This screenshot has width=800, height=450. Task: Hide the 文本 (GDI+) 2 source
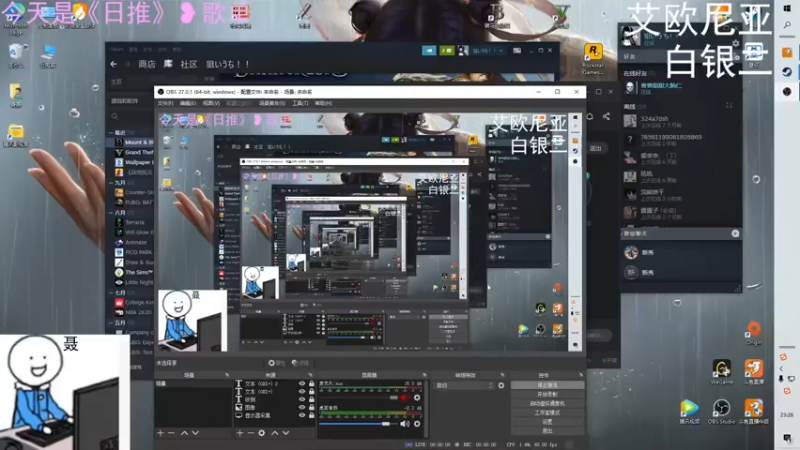[302, 384]
